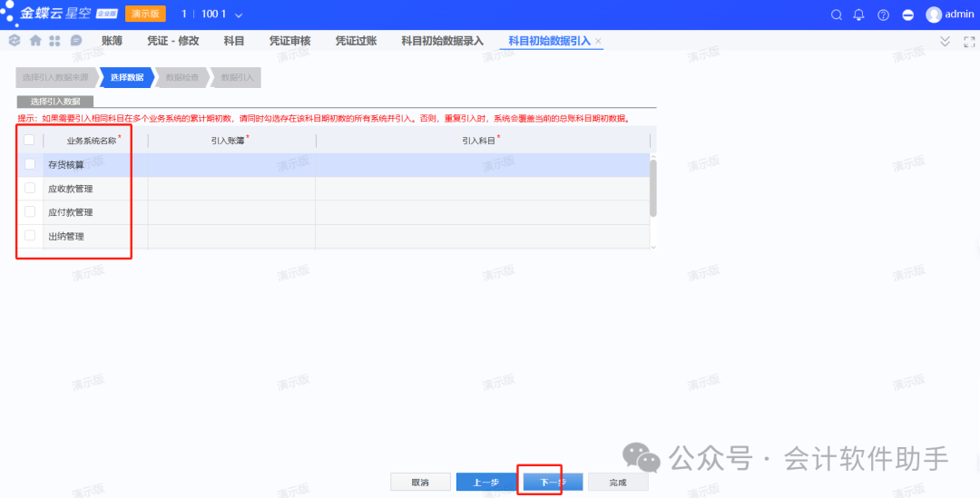Close the 科目初始数据引入 tab
Image resolution: width=980 pixels, height=498 pixels.
pyautogui.click(x=598, y=42)
